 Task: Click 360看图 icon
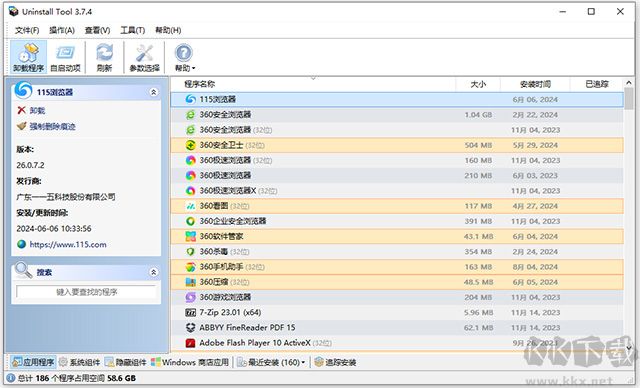click(x=190, y=206)
